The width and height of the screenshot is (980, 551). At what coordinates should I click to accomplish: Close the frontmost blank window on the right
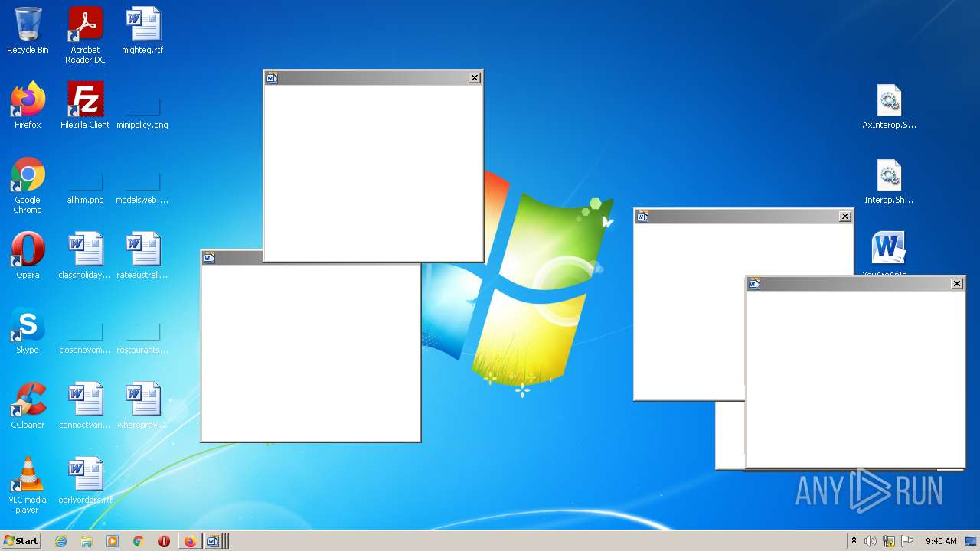coord(957,284)
